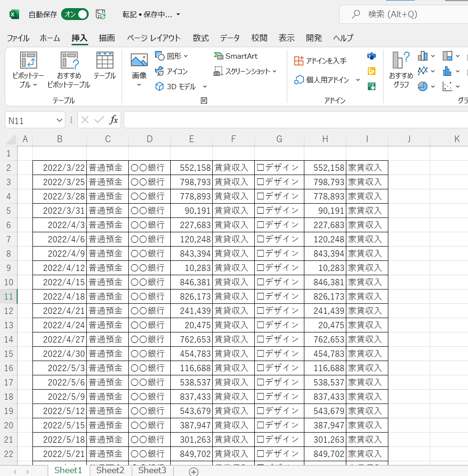Click the SmartArt button

click(236, 56)
